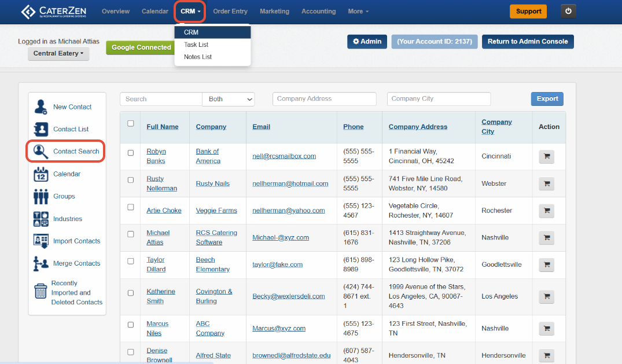This screenshot has width=622, height=364.
Task: Select CRM item in dropdown menu
Action: click(x=212, y=32)
